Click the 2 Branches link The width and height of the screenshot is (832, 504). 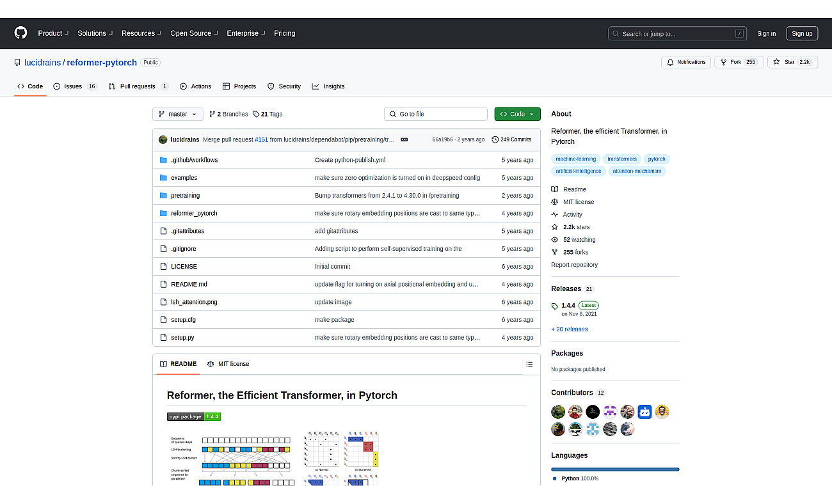[x=228, y=114]
